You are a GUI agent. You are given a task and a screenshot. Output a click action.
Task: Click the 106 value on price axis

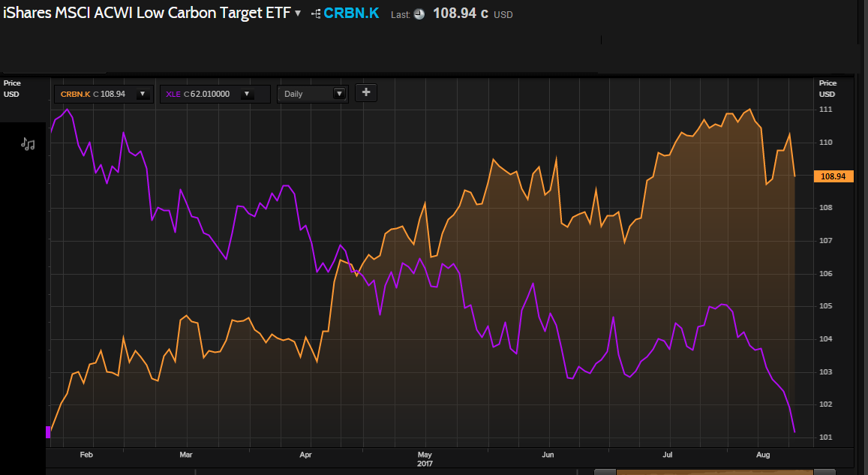pos(825,273)
